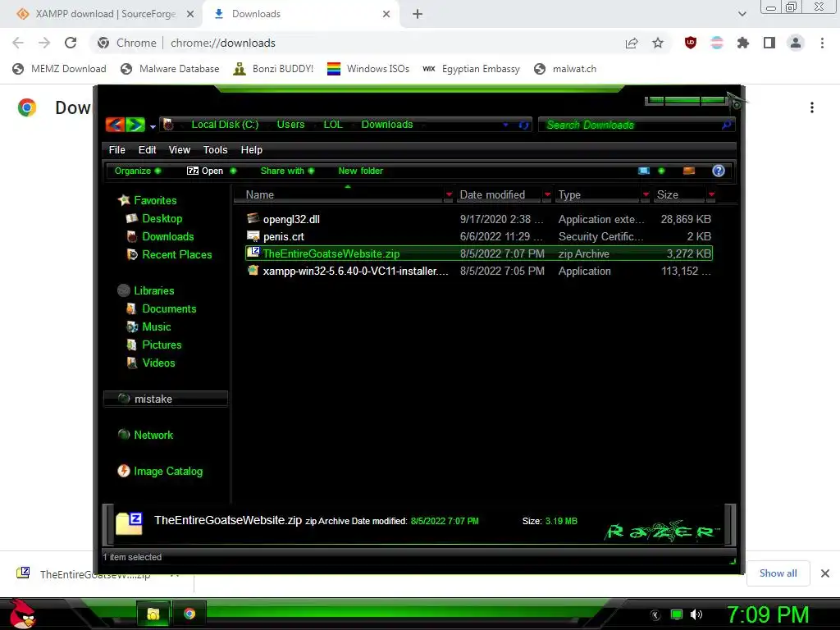Click the Open button with 7z icon
Viewport: 840px width, 630px height.
click(204, 171)
